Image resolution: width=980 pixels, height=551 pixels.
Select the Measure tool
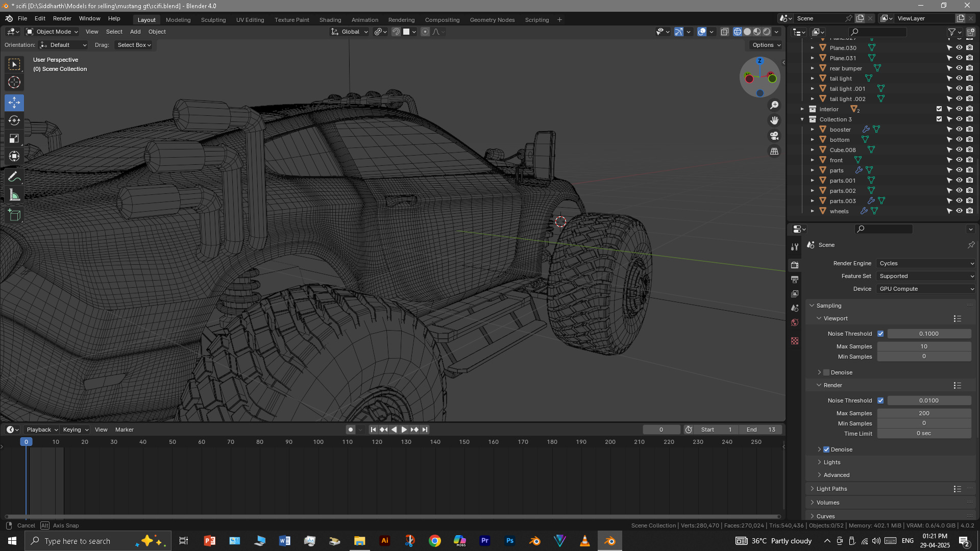pos(14,195)
